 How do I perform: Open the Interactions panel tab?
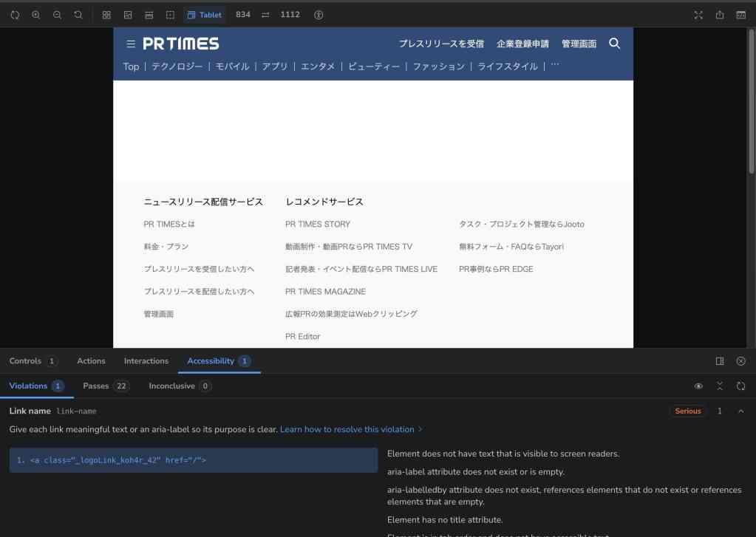146,361
